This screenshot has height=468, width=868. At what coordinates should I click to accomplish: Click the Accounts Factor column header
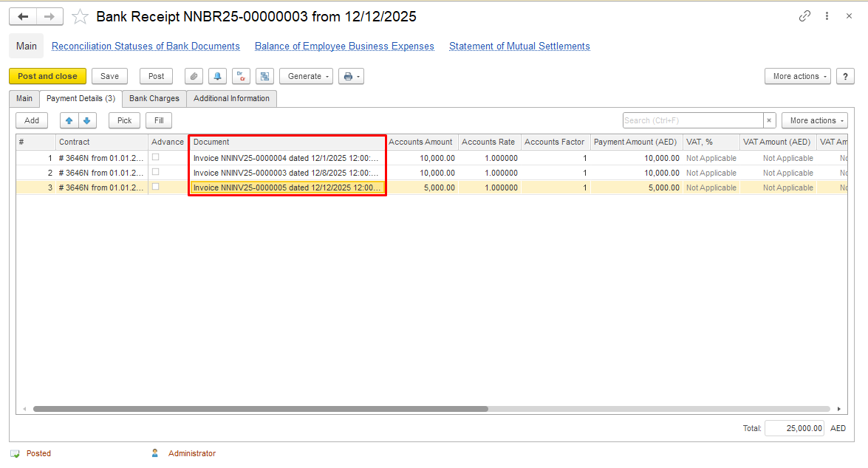click(556, 142)
